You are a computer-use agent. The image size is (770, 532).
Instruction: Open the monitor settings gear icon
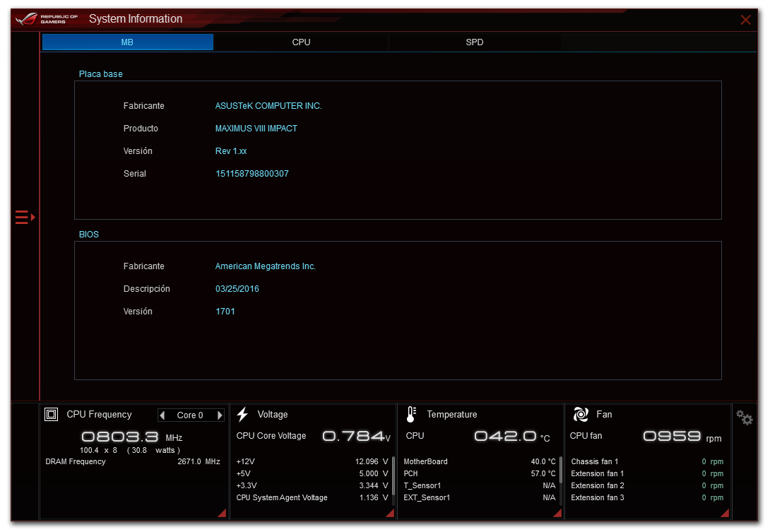745,418
